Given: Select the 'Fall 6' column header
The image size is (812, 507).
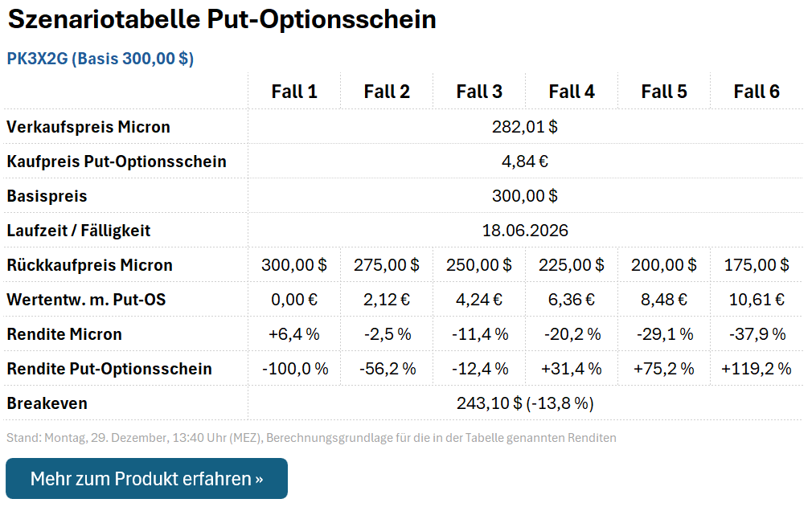Looking at the screenshot, I should [x=756, y=91].
